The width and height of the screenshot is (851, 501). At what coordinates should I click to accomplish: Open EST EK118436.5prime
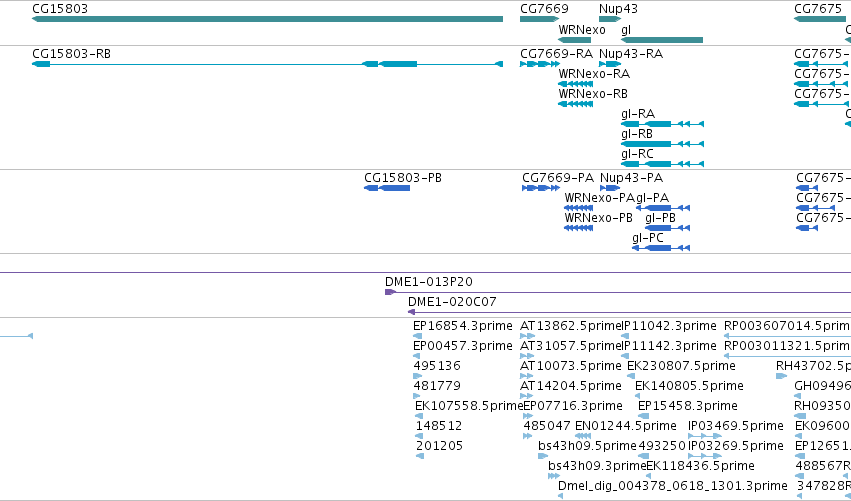coord(700,467)
